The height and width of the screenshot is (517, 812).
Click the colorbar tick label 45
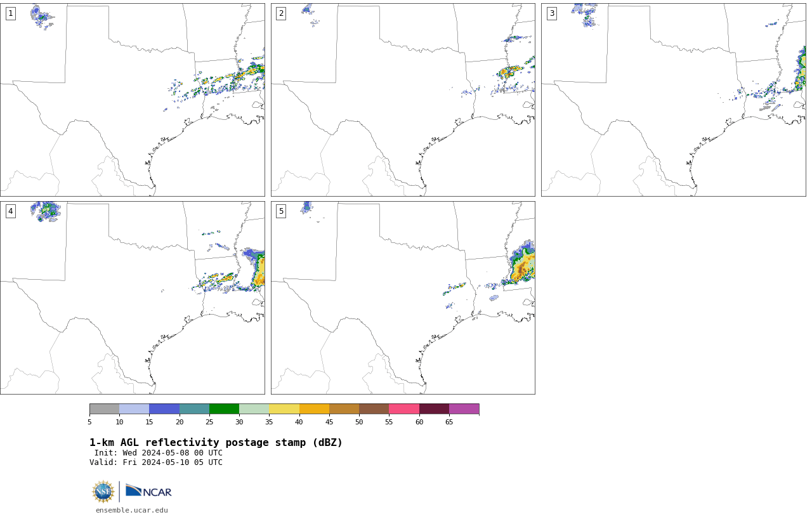coord(329,422)
